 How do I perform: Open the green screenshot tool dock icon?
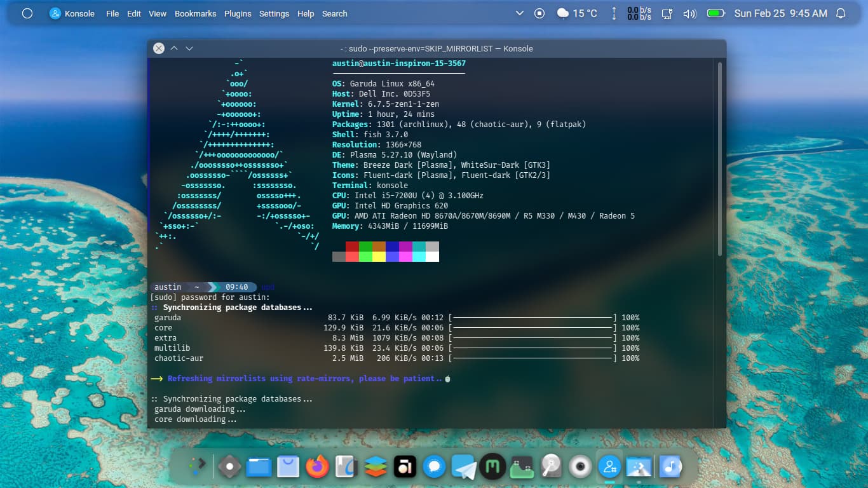(x=522, y=467)
